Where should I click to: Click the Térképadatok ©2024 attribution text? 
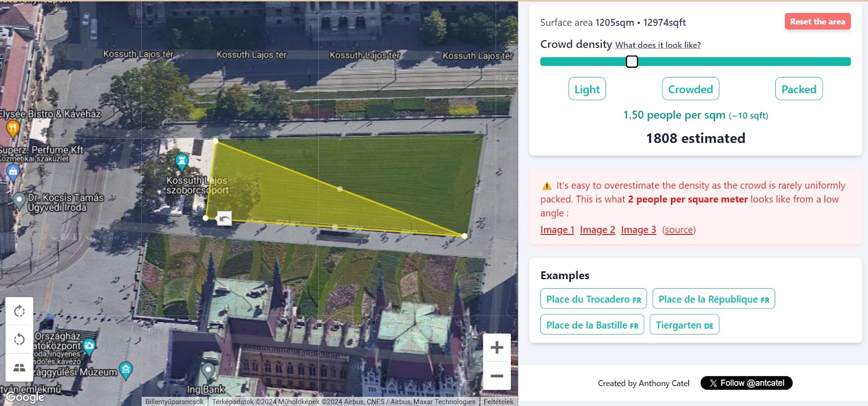coord(343,402)
